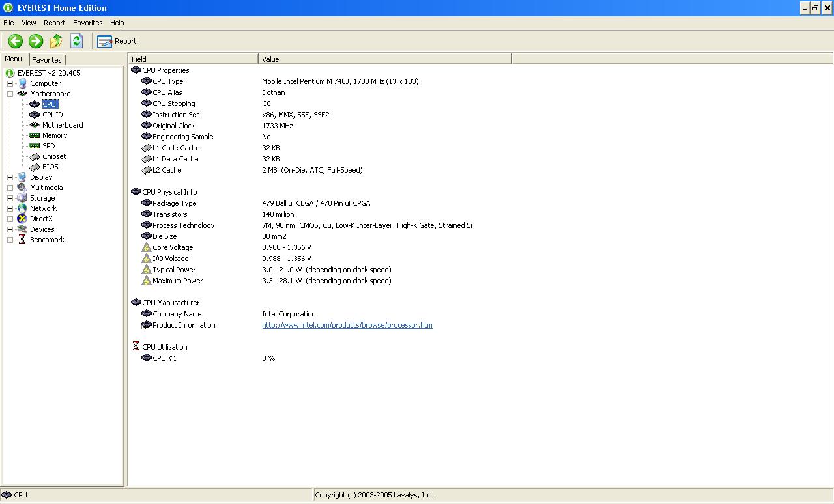
Task: Expand the DirectX tree node
Action: coord(10,219)
